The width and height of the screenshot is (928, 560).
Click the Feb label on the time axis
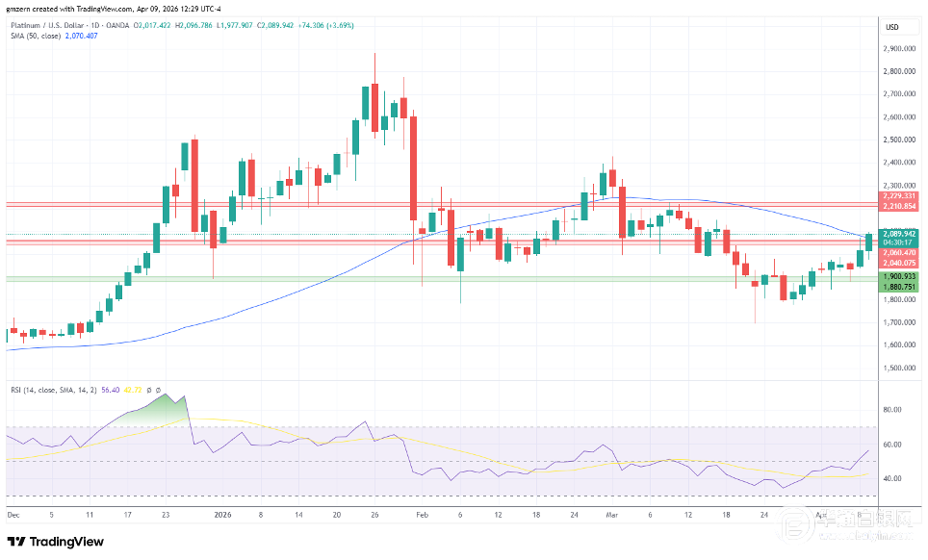[423, 515]
